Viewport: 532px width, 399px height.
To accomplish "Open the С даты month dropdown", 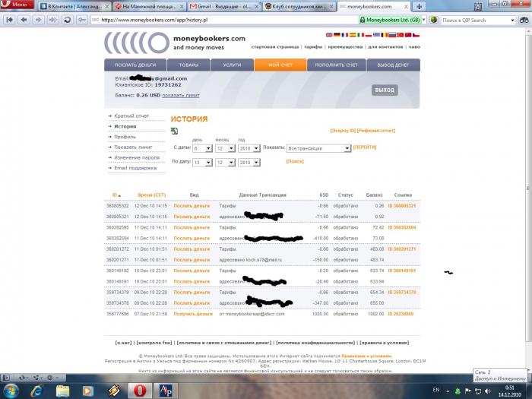I will (x=225, y=148).
